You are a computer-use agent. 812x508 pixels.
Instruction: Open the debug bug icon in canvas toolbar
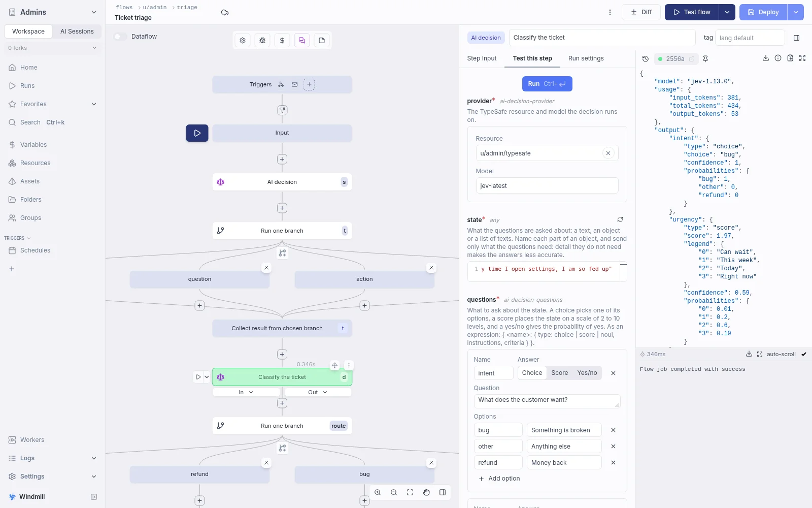pos(262,41)
